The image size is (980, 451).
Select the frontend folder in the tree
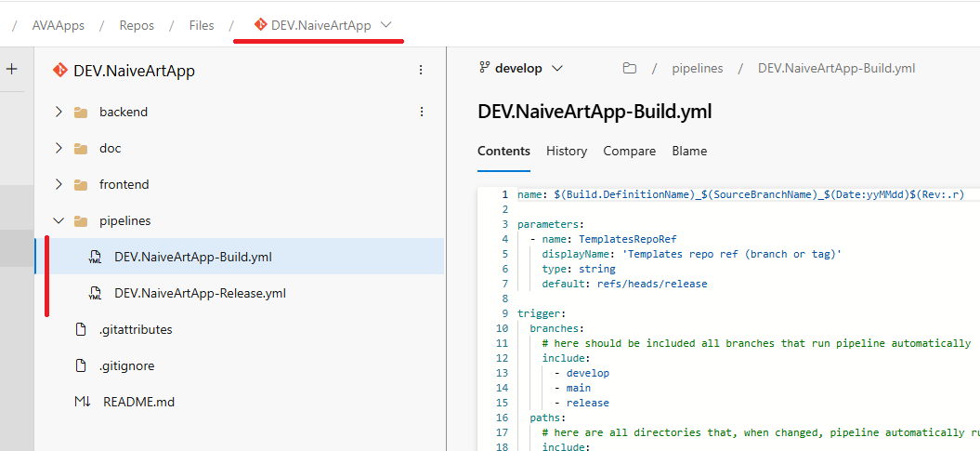click(x=124, y=184)
